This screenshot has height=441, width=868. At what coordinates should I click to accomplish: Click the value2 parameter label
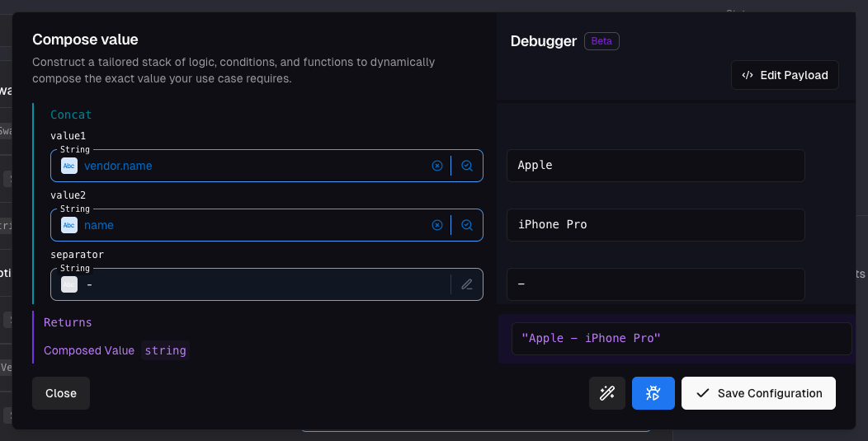(x=68, y=195)
